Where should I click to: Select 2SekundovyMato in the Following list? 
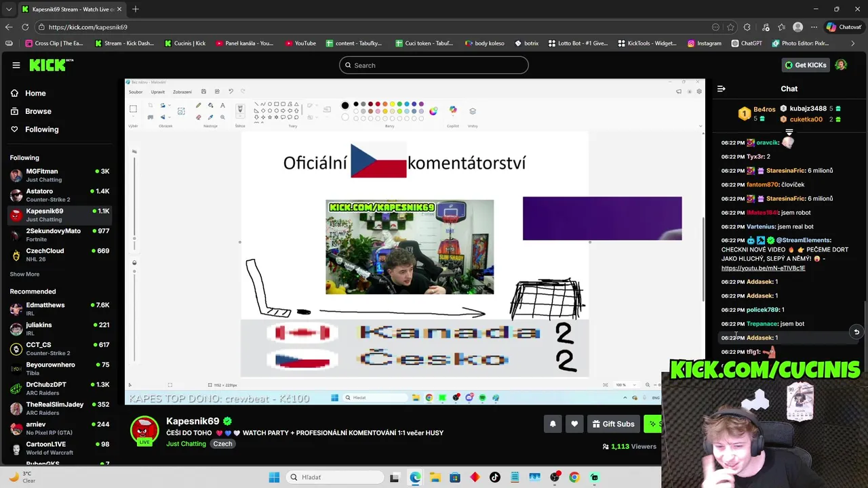click(x=60, y=235)
